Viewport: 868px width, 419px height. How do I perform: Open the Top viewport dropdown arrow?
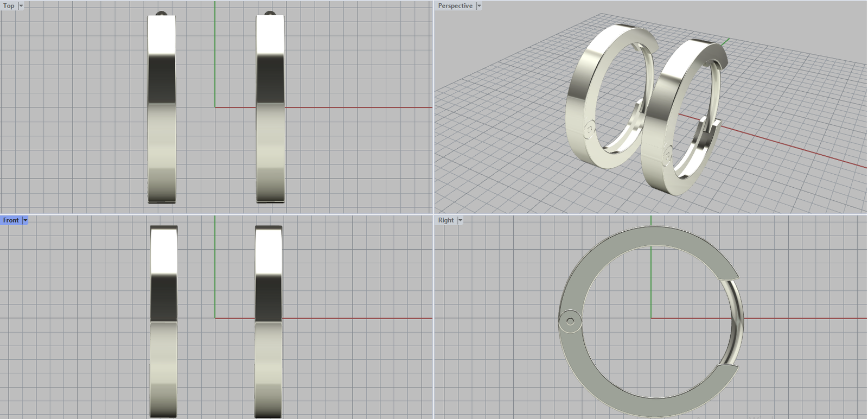tap(21, 6)
